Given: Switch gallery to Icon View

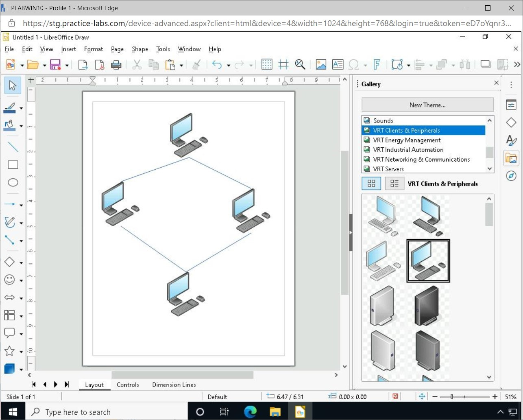Looking at the screenshot, I should (x=371, y=184).
